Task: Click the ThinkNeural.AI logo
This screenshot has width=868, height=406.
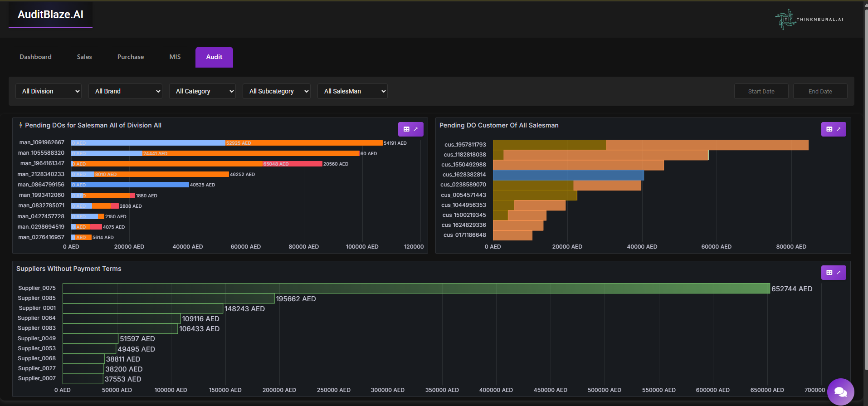Action: coord(809,20)
